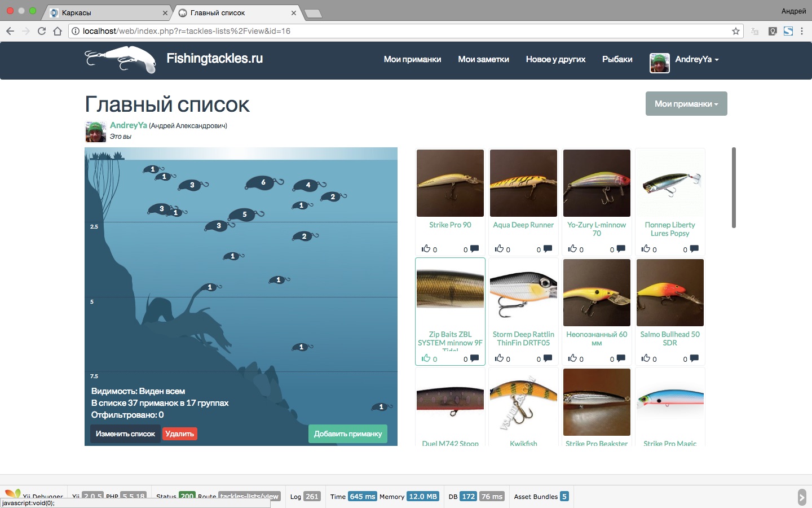Open Новое у других in top navigation

(555, 59)
